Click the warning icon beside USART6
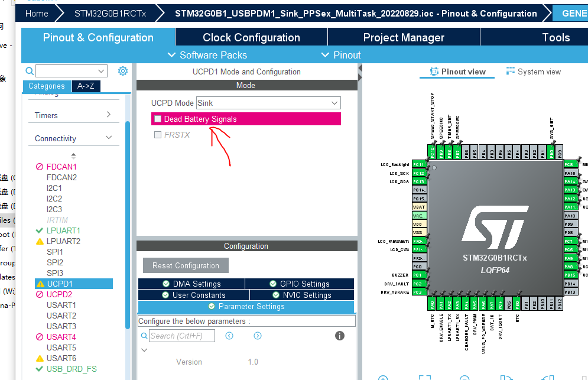The width and height of the screenshot is (588, 380). pyautogui.click(x=40, y=359)
